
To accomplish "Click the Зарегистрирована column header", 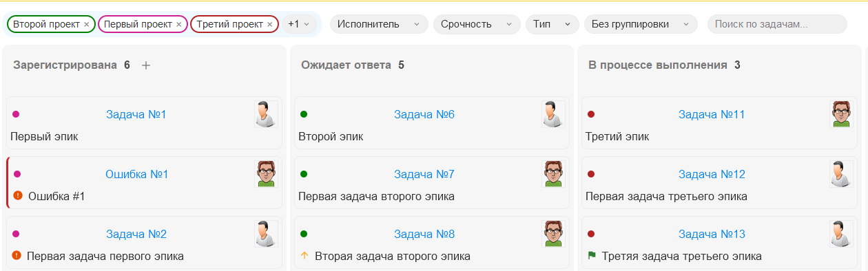I will point(65,65).
